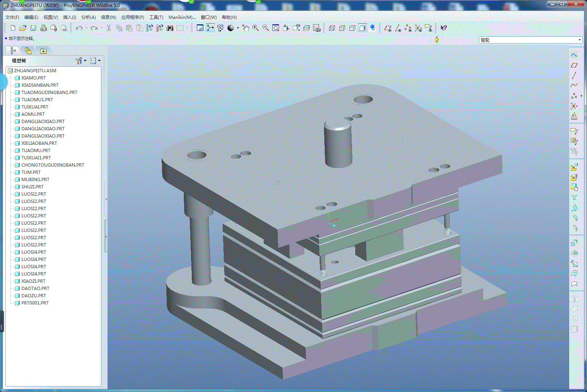The image size is (587, 392).
Task: Open the 工具(T) menu
Action: pos(156,17)
